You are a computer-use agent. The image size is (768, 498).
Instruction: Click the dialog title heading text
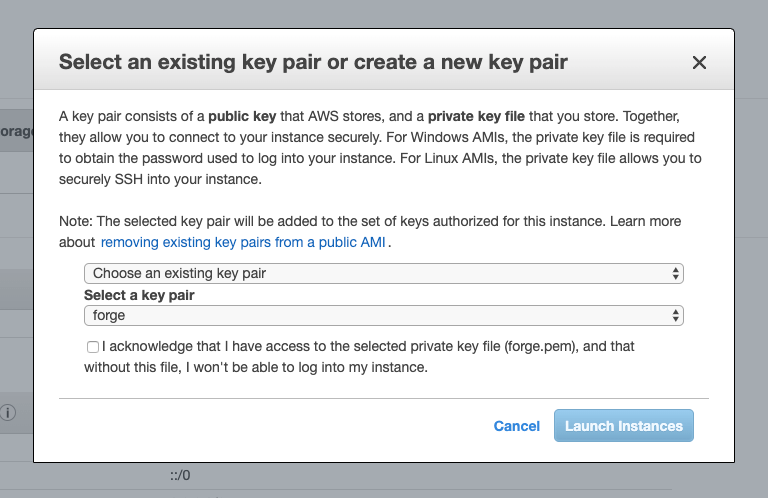pyautogui.click(x=313, y=62)
